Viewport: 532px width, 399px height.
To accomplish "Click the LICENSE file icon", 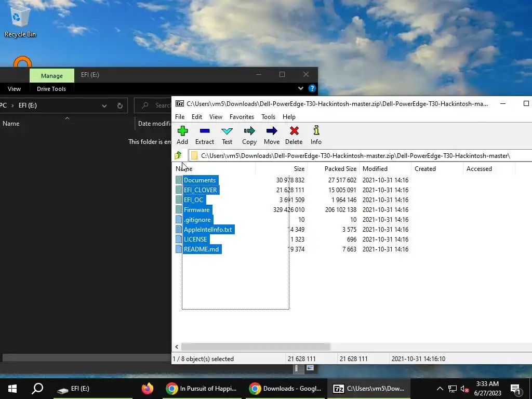I will coord(179,239).
